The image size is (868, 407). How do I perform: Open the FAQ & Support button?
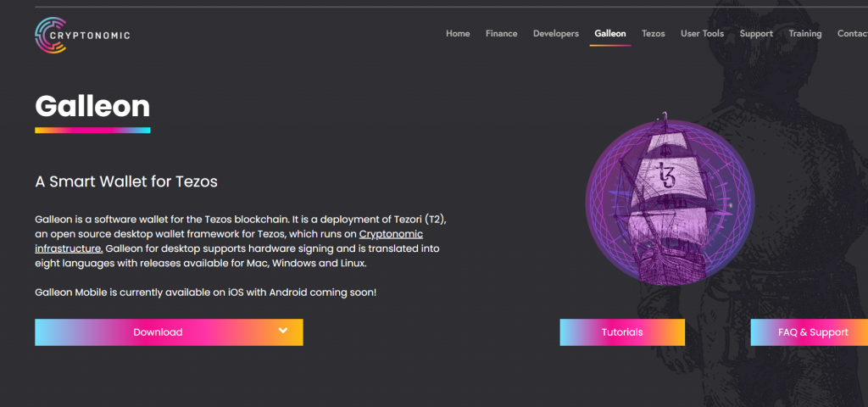click(x=810, y=332)
